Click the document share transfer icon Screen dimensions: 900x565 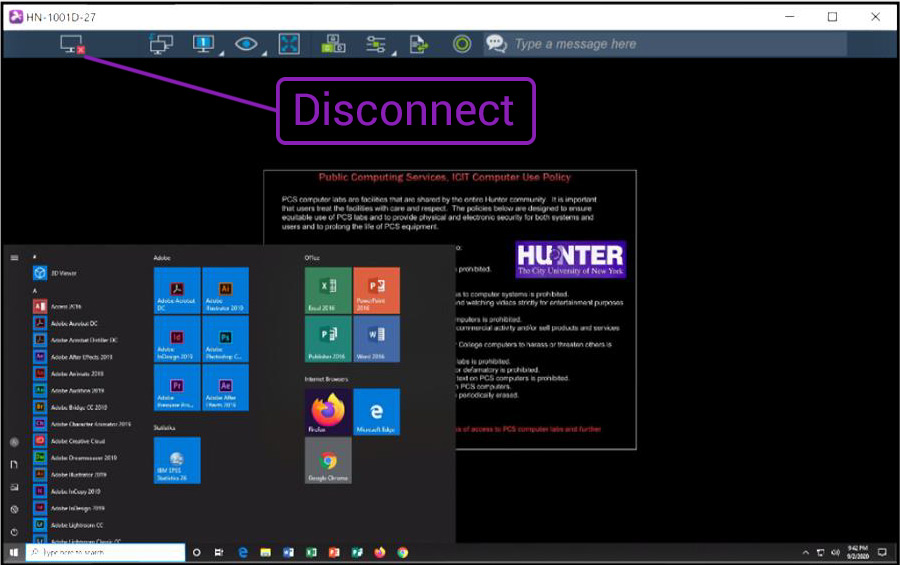[x=419, y=44]
